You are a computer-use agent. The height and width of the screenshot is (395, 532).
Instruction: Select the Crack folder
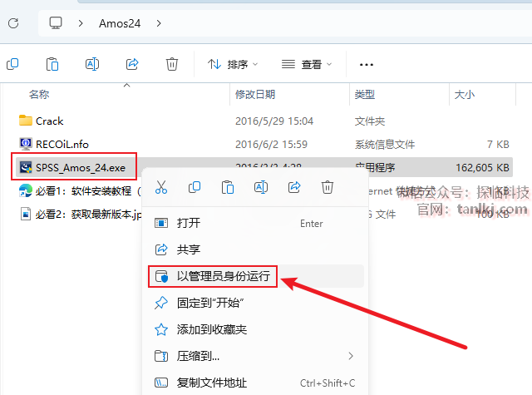[x=50, y=121]
